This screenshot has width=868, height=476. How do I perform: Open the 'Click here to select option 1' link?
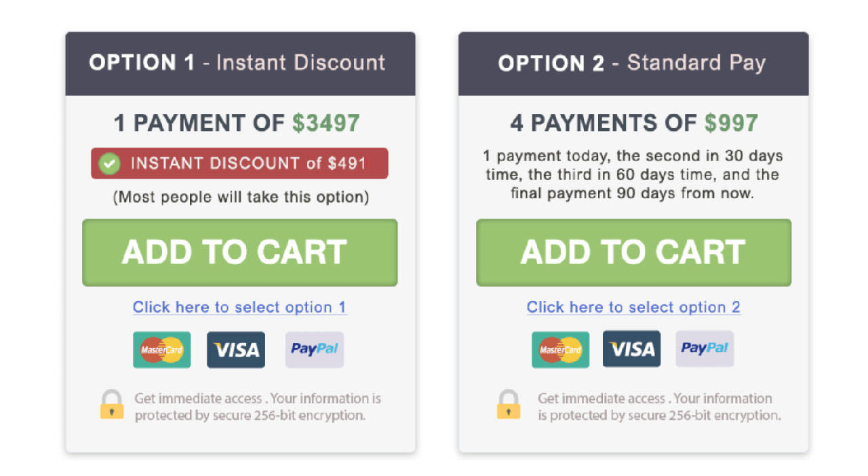pos(239,307)
